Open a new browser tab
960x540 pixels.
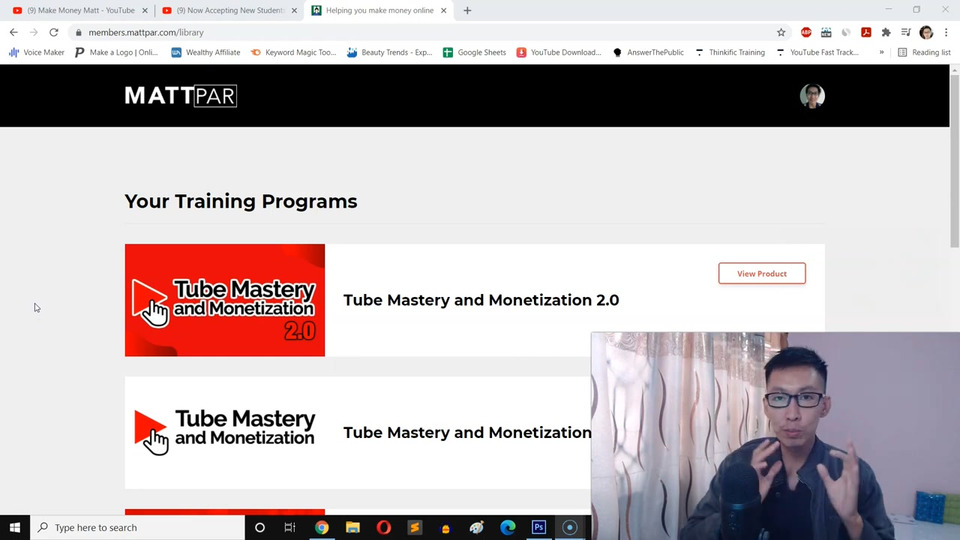[467, 10]
